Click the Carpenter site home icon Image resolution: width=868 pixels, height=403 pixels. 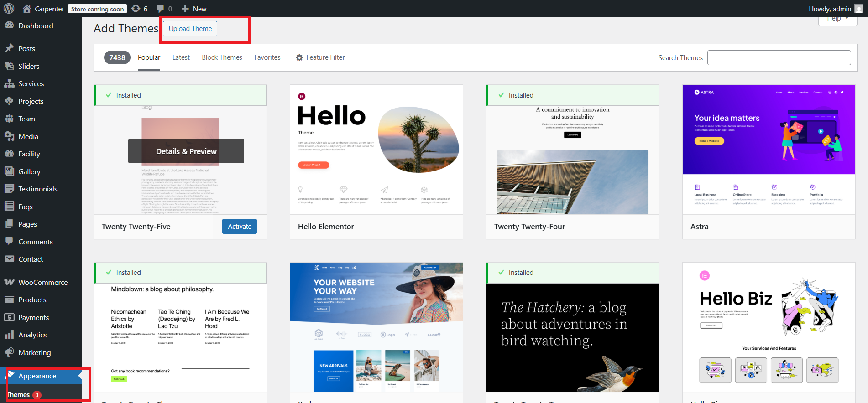[27, 9]
